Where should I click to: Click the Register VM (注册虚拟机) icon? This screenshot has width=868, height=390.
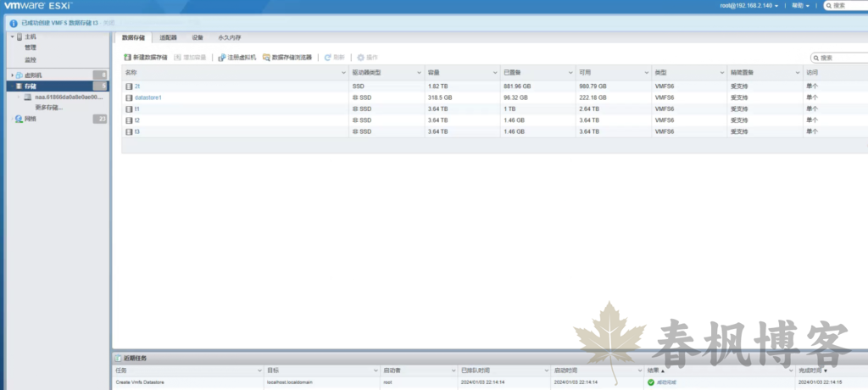tap(222, 58)
